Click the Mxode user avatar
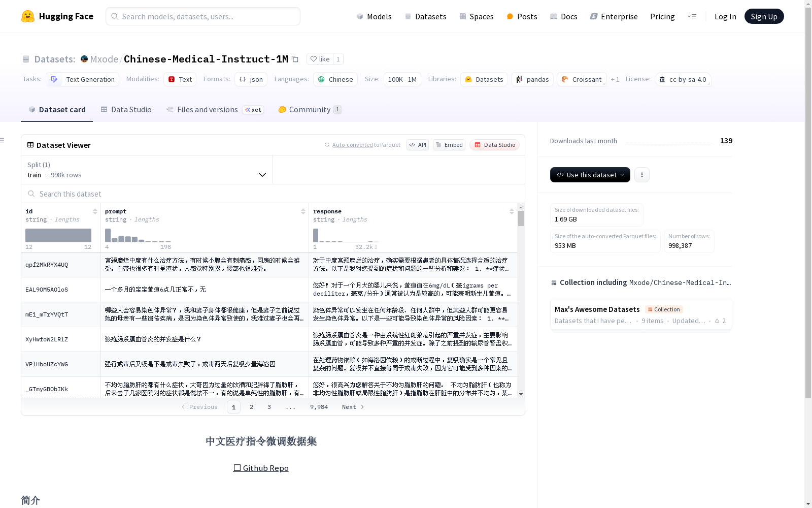The height and width of the screenshot is (508, 812). tap(84, 59)
